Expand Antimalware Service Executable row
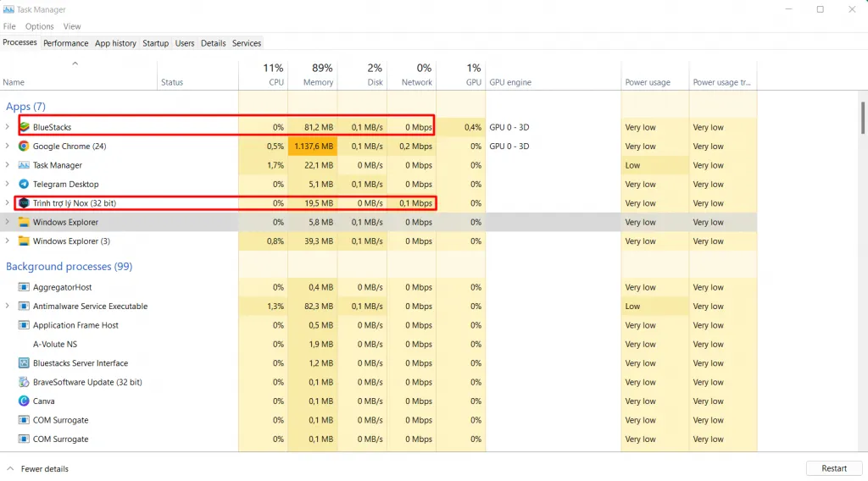The height and width of the screenshot is (481, 868). point(7,306)
